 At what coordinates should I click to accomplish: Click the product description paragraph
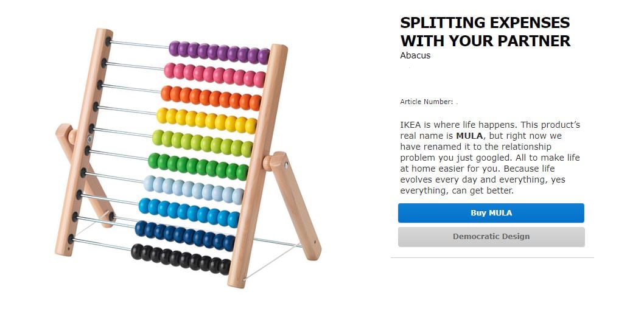490,158
